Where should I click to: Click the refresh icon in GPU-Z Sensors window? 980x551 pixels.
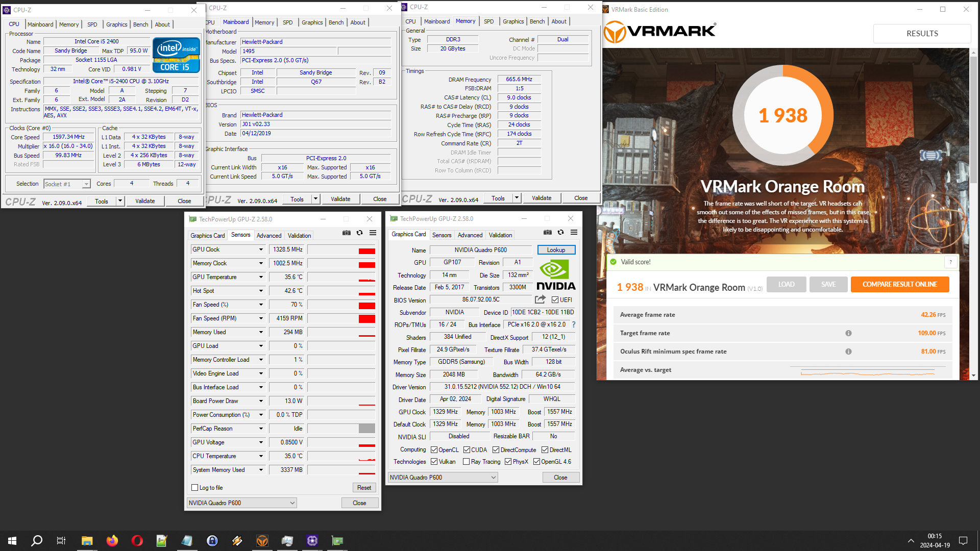pyautogui.click(x=360, y=233)
